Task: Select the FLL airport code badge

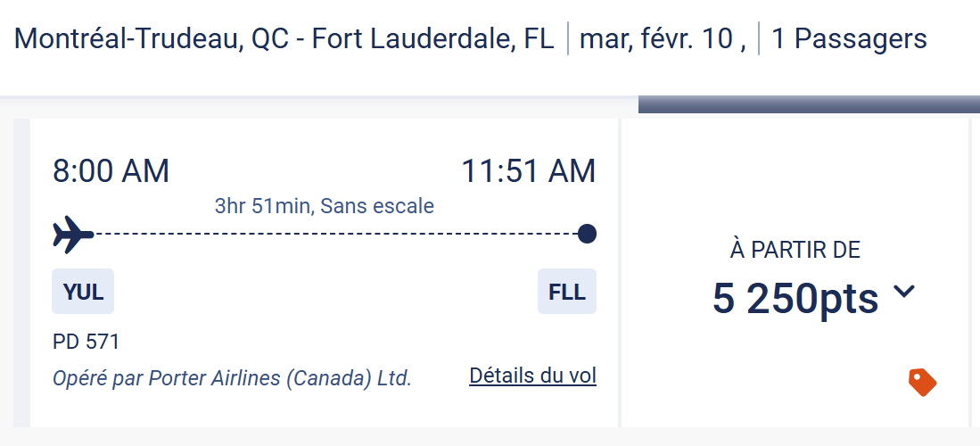Action: point(567,292)
